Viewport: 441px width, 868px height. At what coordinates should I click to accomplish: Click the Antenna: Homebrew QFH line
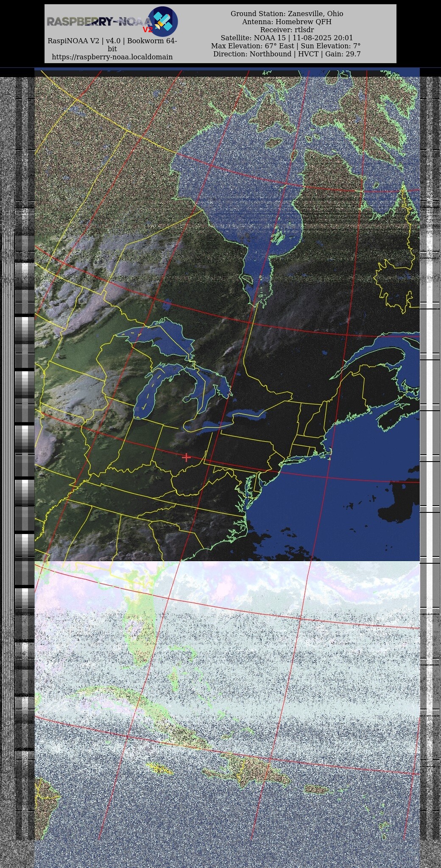point(287,22)
